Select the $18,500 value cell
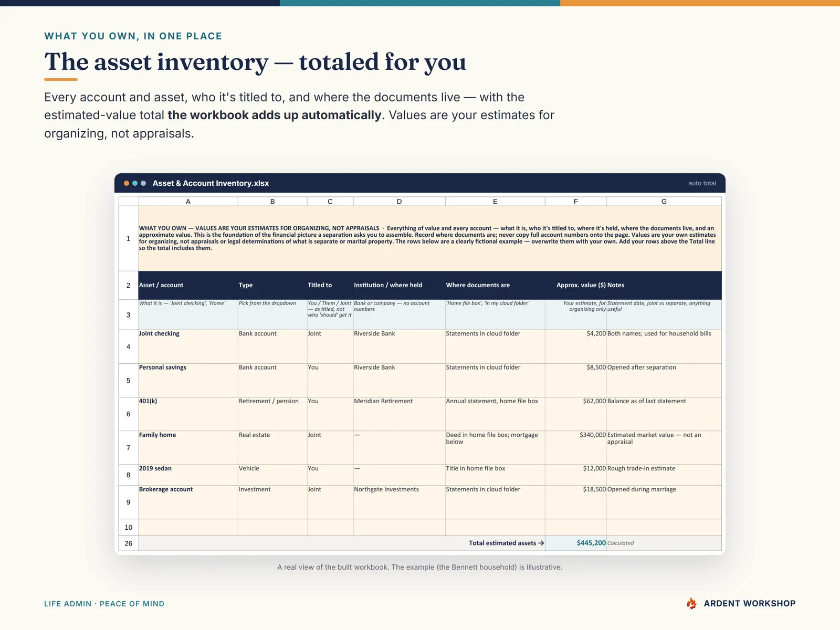Image resolution: width=840 pixels, height=630 pixels. click(576, 502)
